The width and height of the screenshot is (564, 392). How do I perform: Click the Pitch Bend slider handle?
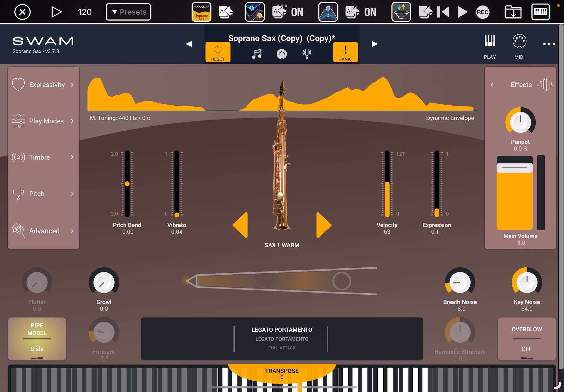(x=127, y=184)
